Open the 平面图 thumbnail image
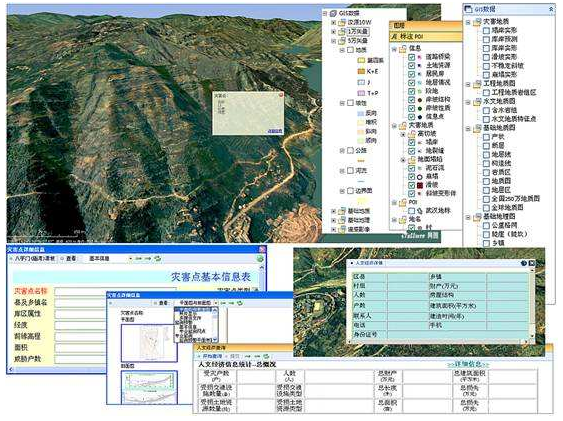This screenshot has width=563, height=421. point(149,343)
